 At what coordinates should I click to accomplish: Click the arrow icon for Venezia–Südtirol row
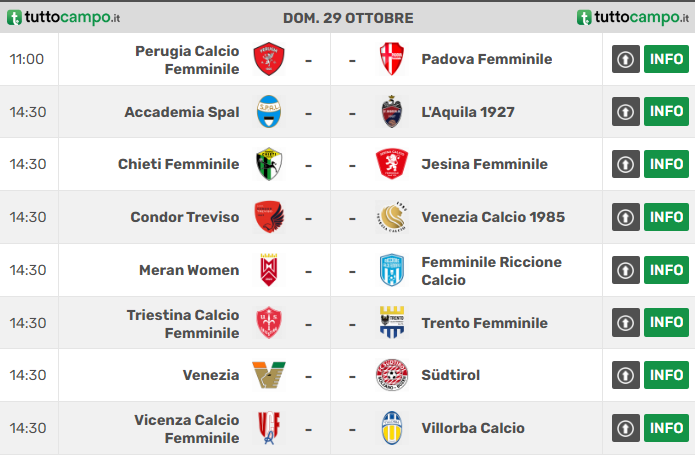(625, 375)
